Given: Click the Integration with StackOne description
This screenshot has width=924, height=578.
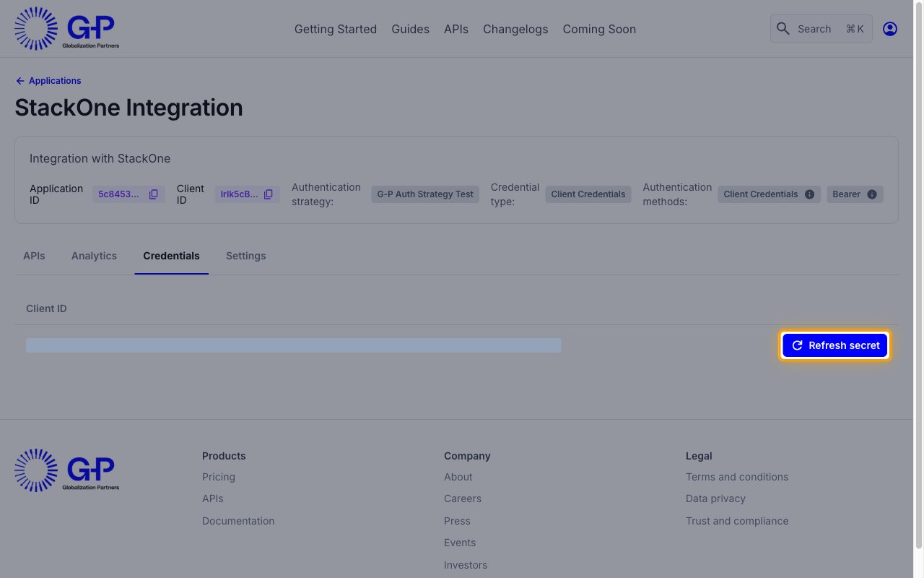Looking at the screenshot, I should click(100, 158).
